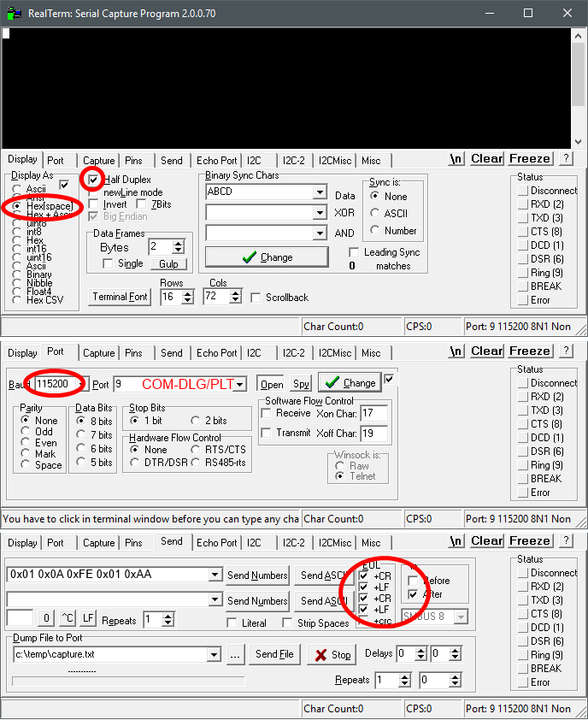Enable the 7Bits checkbox

pyautogui.click(x=141, y=204)
